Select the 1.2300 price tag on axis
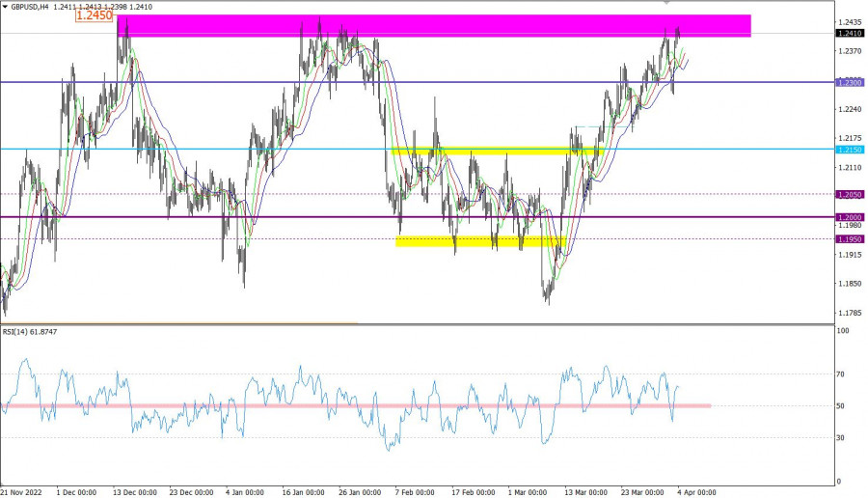 point(850,83)
